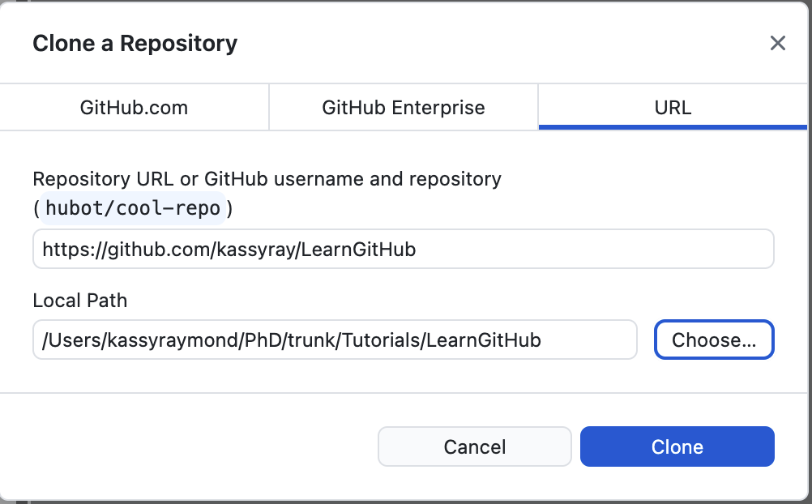Start cloning with the Clone button

[677, 447]
